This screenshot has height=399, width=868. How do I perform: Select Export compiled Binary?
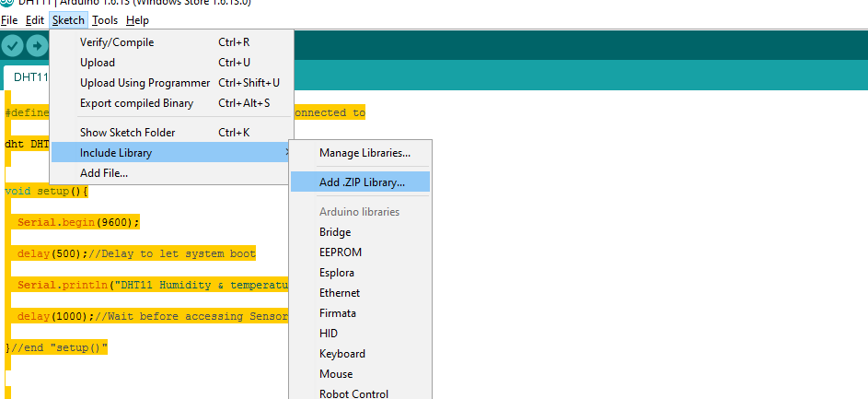tap(136, 103)
